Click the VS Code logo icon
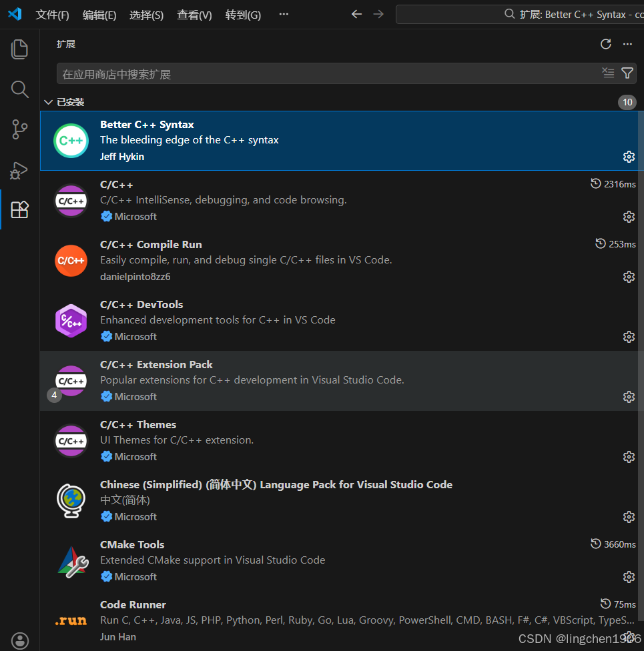644x651 pixels. click(15, 14)
